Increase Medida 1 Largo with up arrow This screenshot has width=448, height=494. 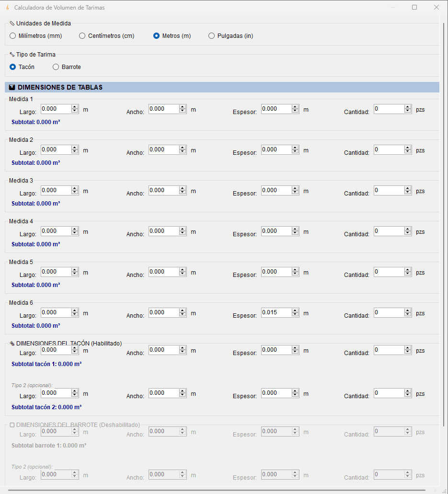coord(75,107)
